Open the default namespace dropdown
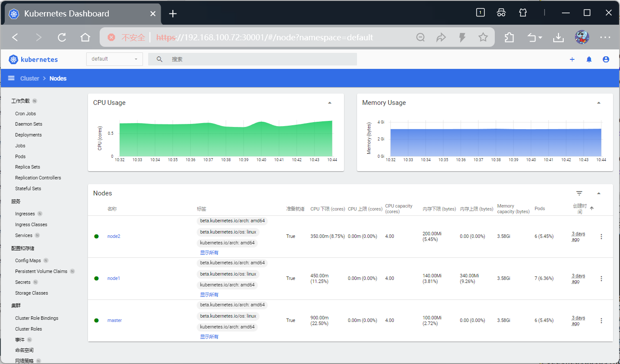Image resolution: width=620 pixels, height=364 pixels. pos(115,59)
